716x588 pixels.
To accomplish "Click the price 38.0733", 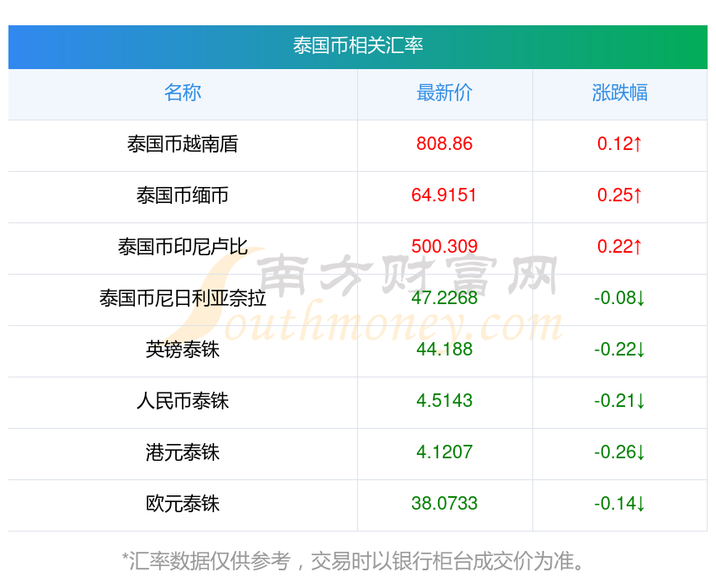I will 444,504.
